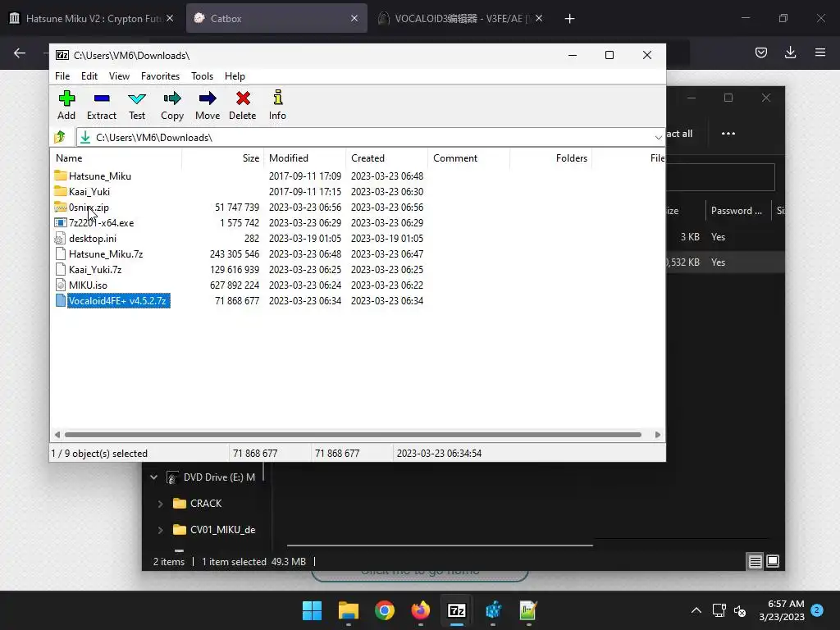The width and height of the screenshot is (840, 630).
Task: Sort by Modified column header
Action: point(305,158)
